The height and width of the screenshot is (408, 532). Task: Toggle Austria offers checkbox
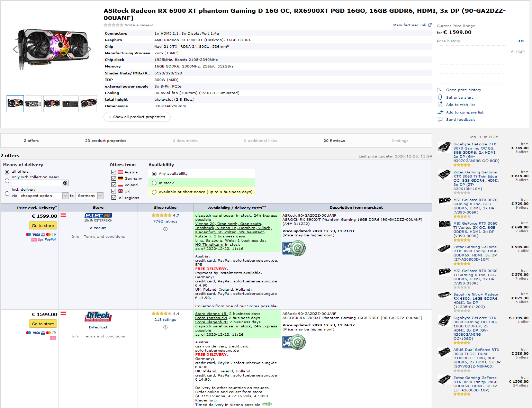(114, 172)
